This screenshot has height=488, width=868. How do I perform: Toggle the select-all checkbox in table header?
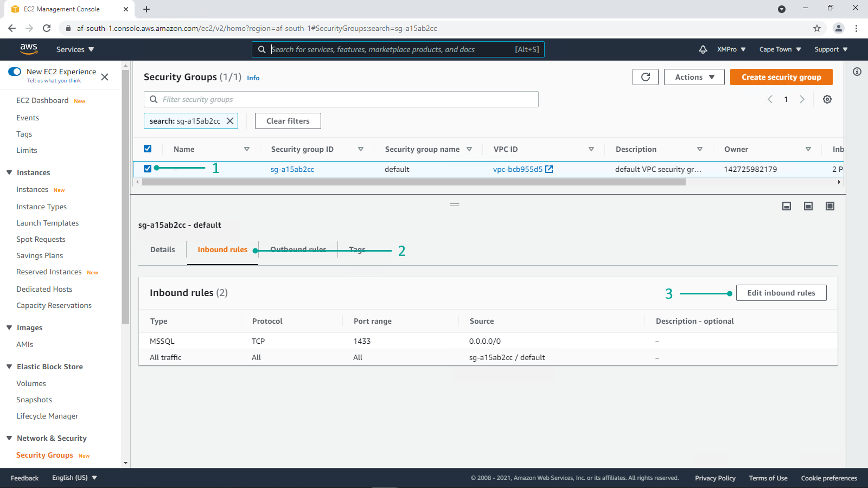point(148,149)
